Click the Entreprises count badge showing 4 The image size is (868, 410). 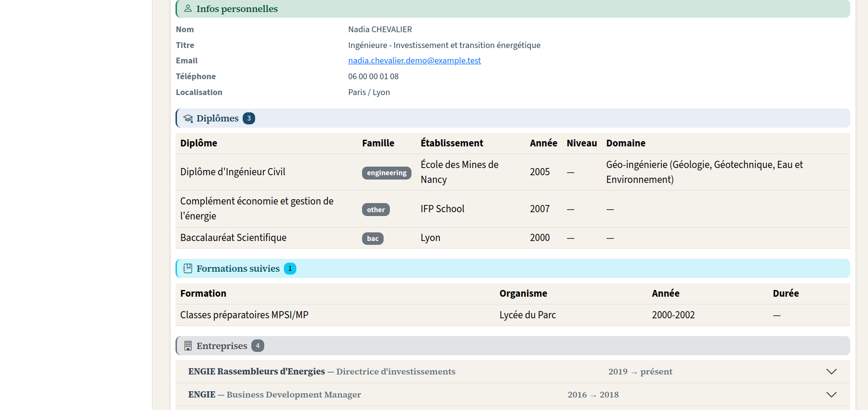(258, 346)
